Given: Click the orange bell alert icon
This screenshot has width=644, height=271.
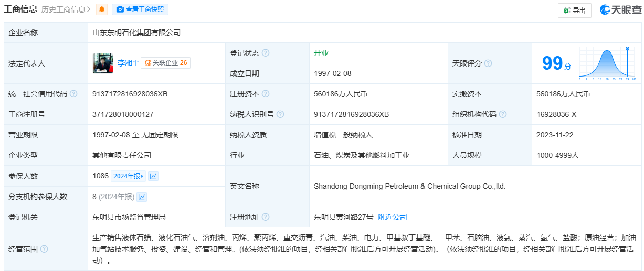Looking at the screenshot, I should pyautogui.click(x=102, y=9).
